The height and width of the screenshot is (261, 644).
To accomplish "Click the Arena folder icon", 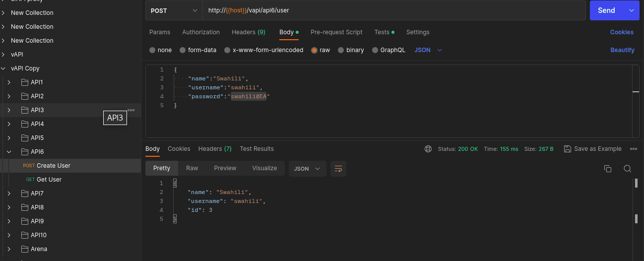I will 24,249.
